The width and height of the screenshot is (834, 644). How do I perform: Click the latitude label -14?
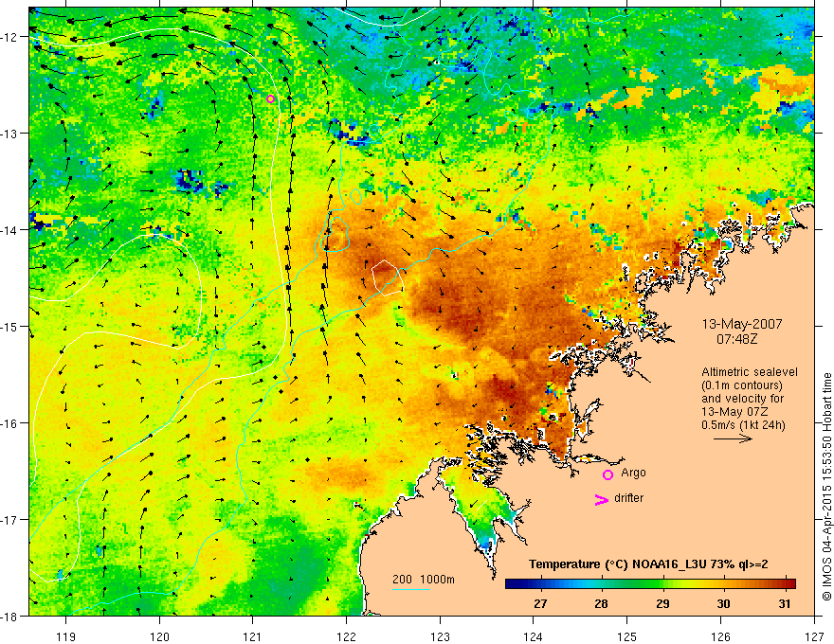[9, 230]
